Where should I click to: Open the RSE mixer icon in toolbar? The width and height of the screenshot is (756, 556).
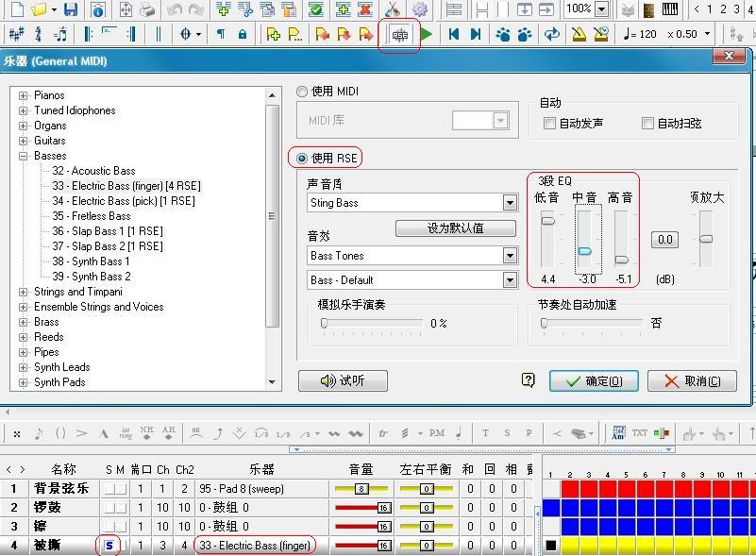point(399,35)
